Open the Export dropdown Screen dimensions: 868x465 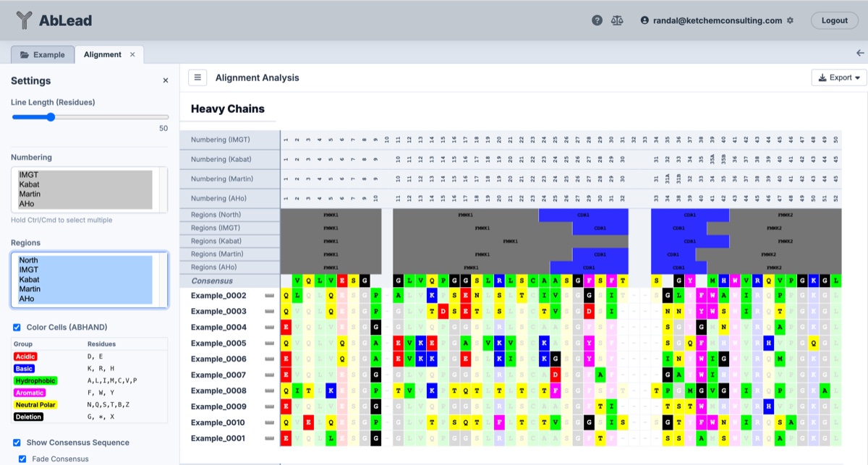839,77
